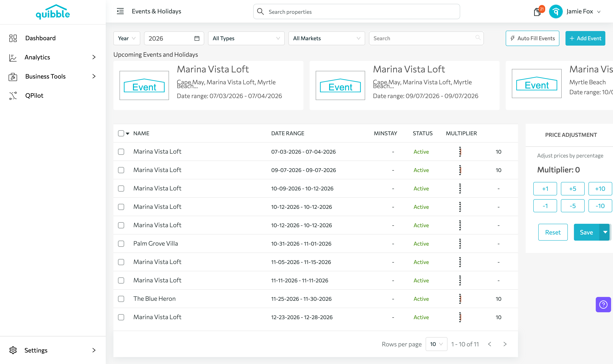Check the 10-09-2026 Marina Vista Loft row

coord(121,188)
